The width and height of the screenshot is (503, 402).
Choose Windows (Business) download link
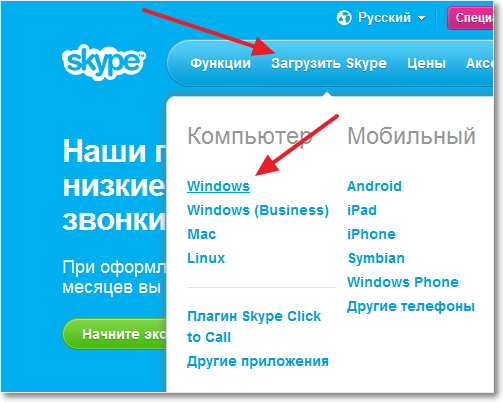[x=258, y=210]
